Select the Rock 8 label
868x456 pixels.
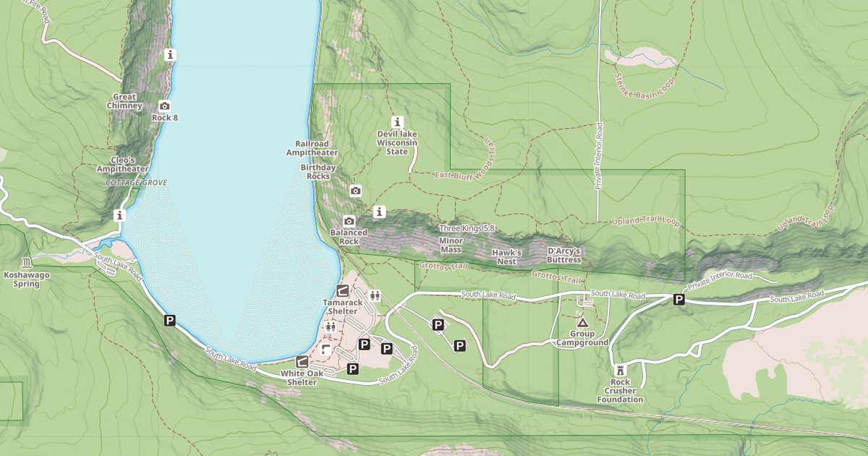pyautogui.click(x=165, y=117)
